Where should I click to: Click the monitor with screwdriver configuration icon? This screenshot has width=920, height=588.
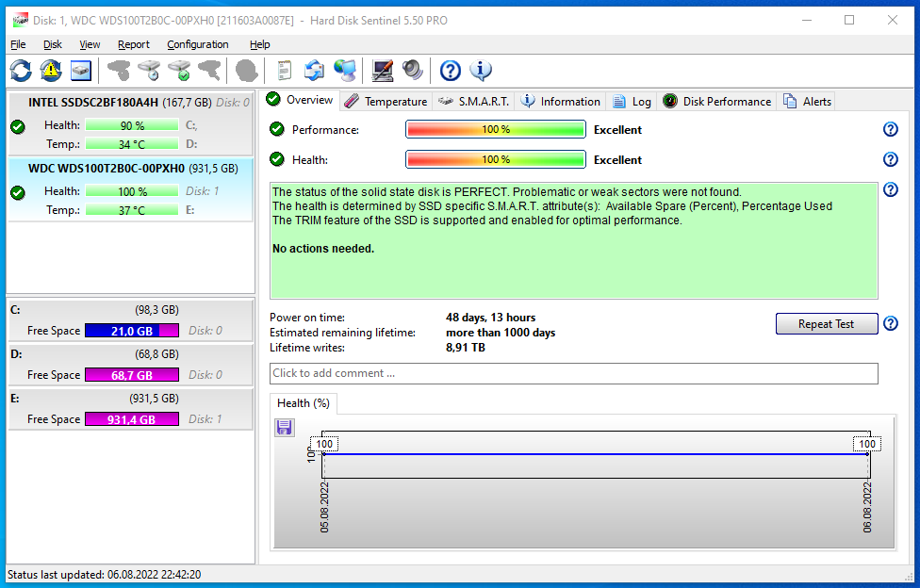click(382, 71)
